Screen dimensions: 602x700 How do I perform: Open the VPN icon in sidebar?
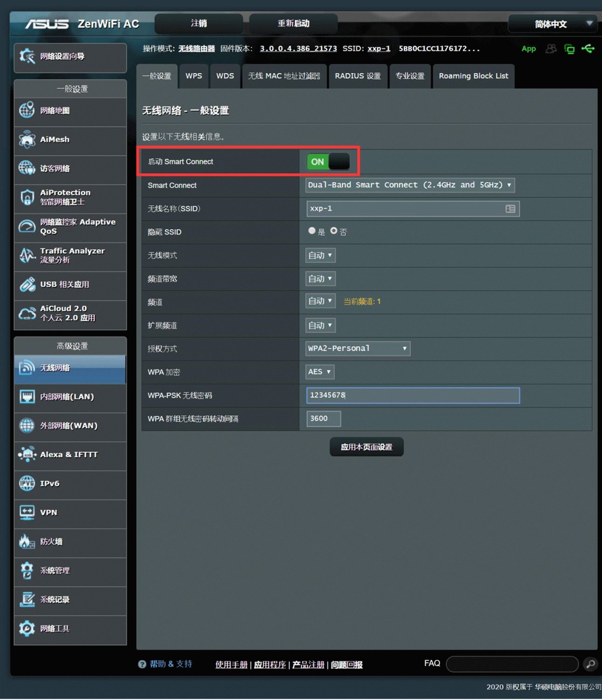(27, 512)
